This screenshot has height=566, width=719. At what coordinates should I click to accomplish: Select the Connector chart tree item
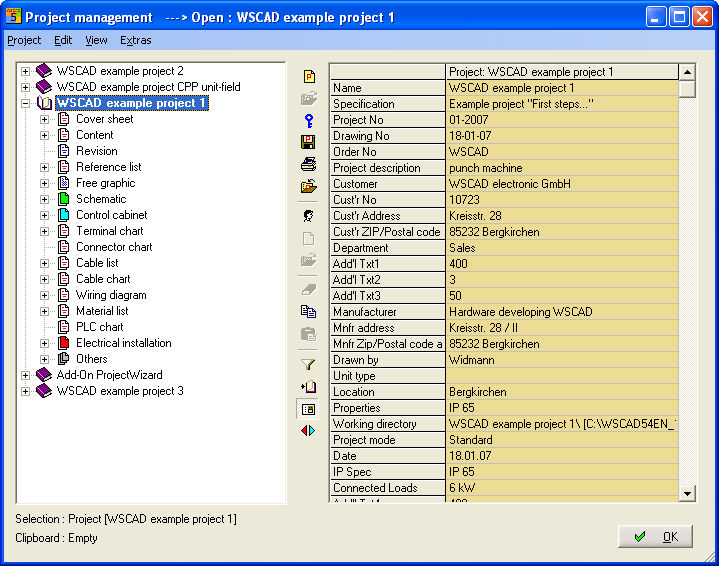[114, 247]
